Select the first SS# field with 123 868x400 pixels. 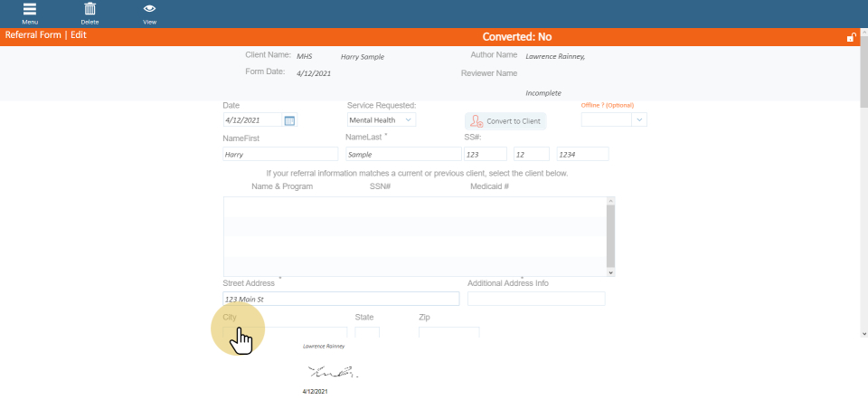click(485, 155)
